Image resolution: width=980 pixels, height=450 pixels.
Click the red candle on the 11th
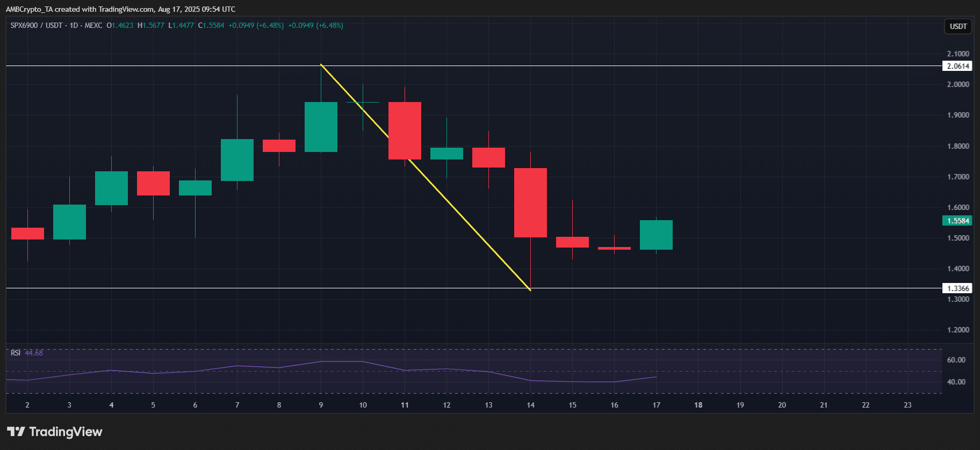coord(405,130)
